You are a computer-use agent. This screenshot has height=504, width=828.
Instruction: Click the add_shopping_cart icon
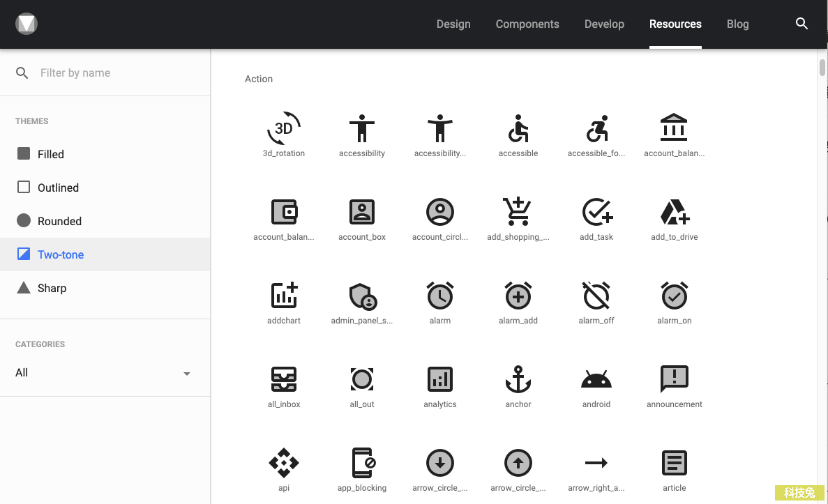click(x=518, y=212)
